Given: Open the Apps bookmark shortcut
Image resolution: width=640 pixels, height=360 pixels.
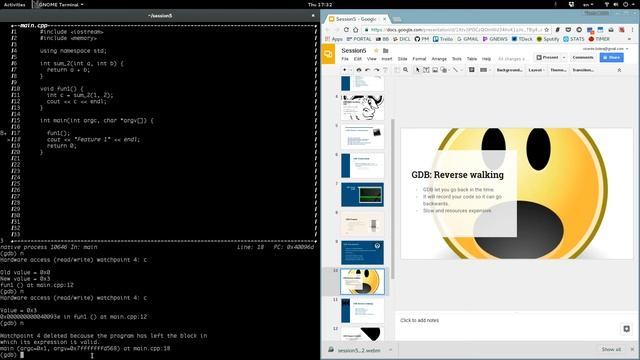Looking at the screenshot, I should pos(334,39).
